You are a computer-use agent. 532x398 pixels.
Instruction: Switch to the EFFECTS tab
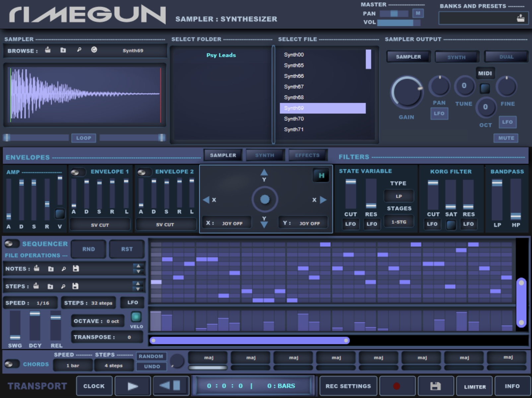coord(307,155)
